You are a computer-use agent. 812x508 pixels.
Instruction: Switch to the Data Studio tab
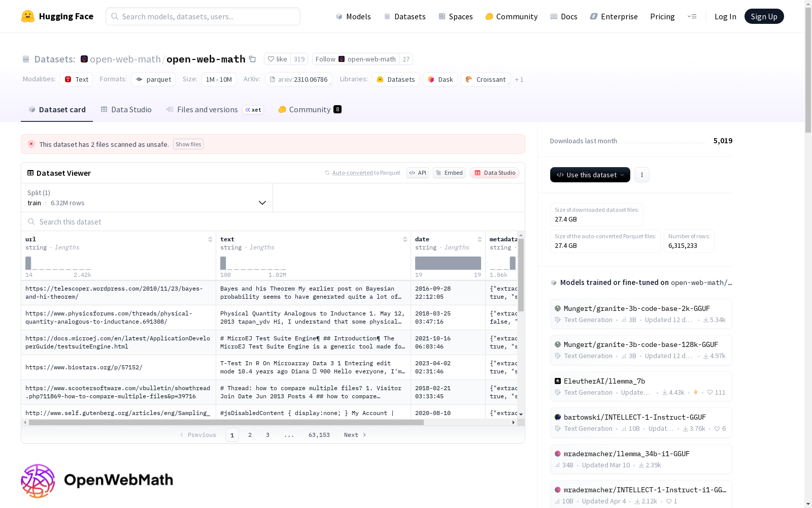[126, 110]
